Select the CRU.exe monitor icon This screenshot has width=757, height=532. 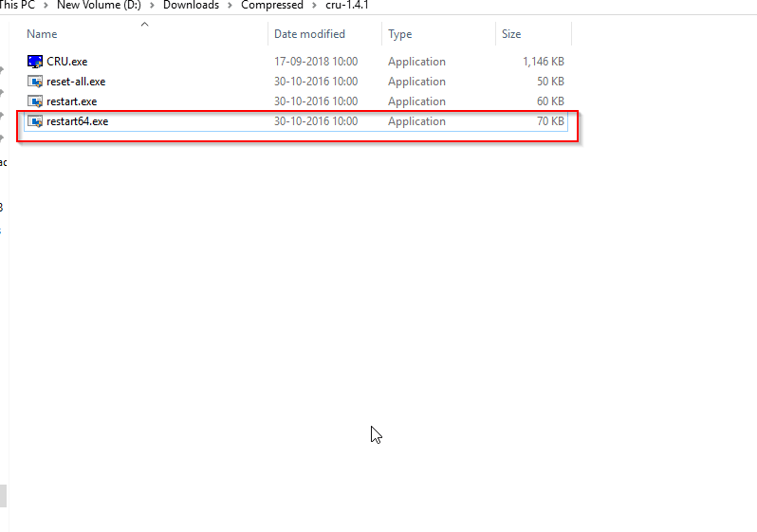[35, 62]
